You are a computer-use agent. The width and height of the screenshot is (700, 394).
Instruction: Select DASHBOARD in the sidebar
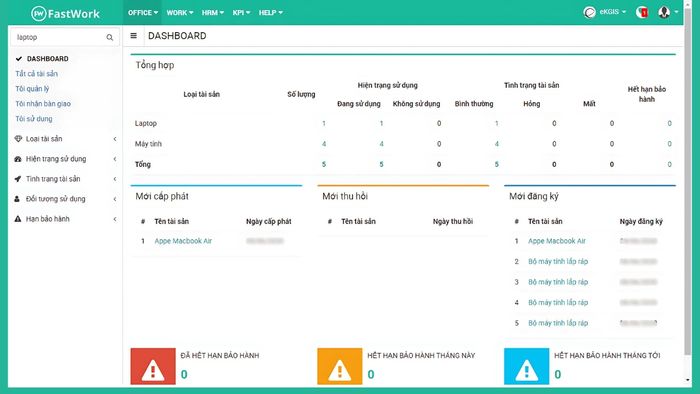(47, 58)
